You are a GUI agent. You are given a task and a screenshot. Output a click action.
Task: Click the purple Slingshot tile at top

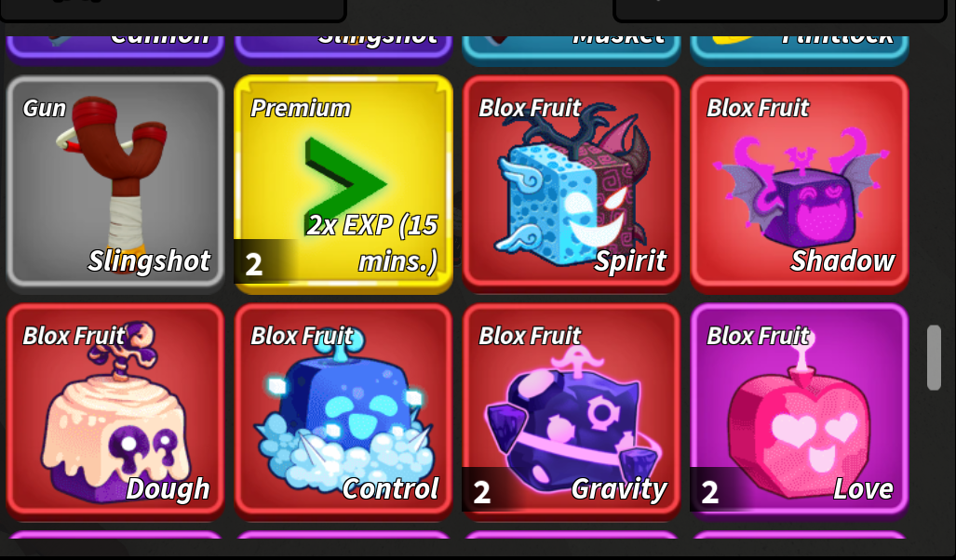tap(343, 47)
